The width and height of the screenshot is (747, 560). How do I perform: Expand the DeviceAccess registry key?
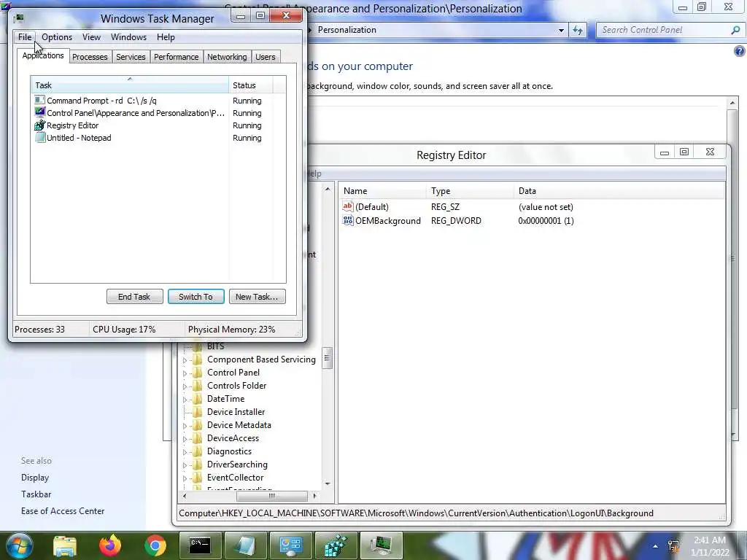tap(185, 438)
